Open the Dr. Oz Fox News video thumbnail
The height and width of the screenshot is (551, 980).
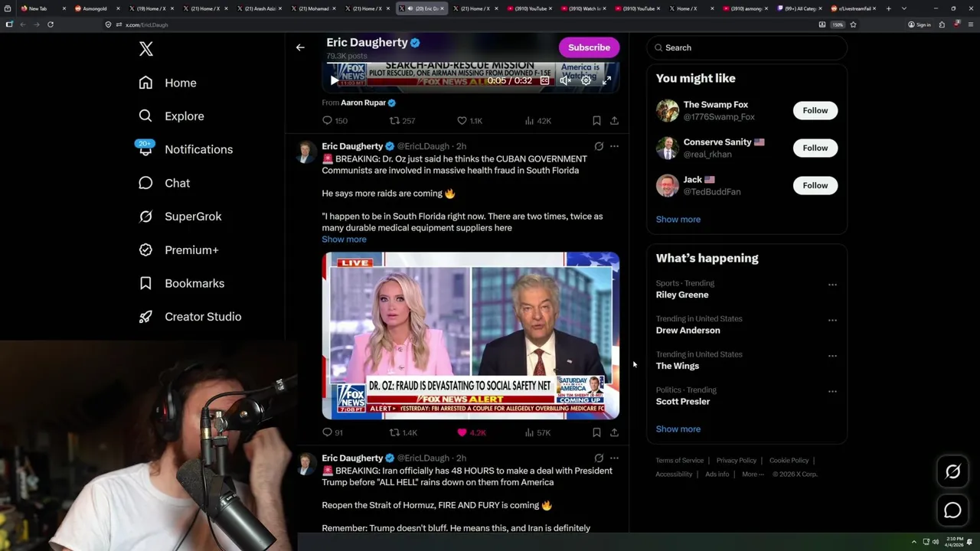click(470, 336)
